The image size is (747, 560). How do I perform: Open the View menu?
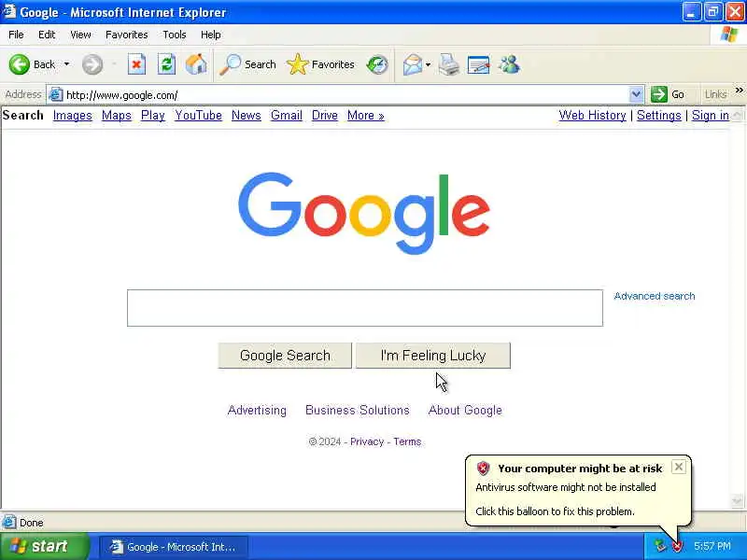[80, 35]
